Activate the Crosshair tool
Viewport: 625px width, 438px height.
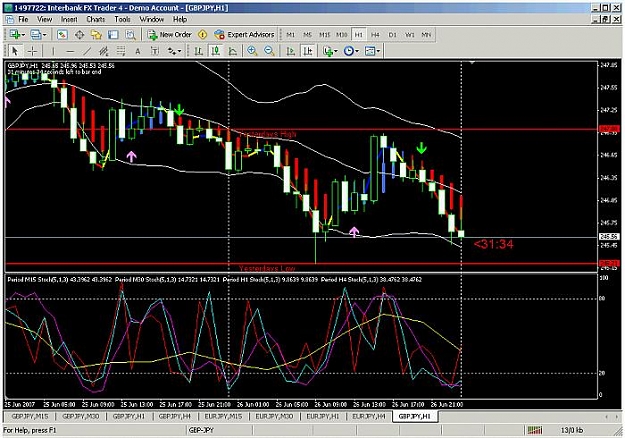[x=32, y=51]
